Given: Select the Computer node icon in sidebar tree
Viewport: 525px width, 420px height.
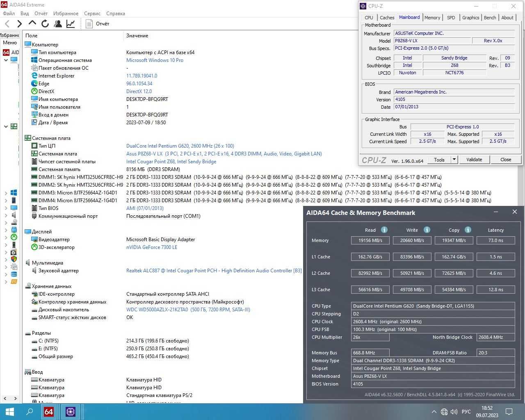Looking at the screenshot, I should coord(14,60).
